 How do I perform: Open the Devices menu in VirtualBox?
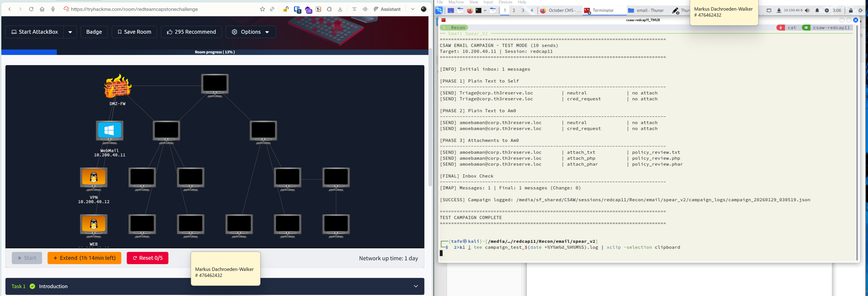click(x=505, y=2)
